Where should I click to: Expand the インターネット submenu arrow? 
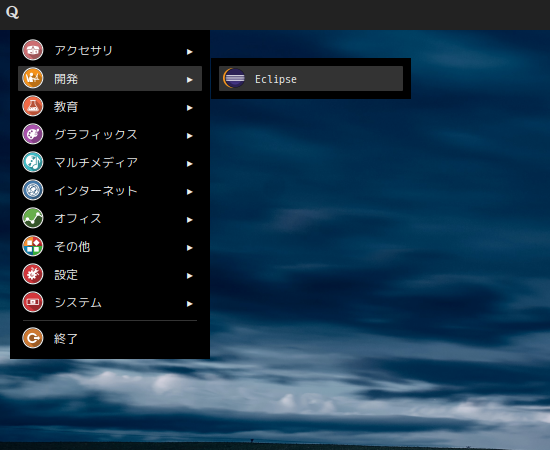190,192
